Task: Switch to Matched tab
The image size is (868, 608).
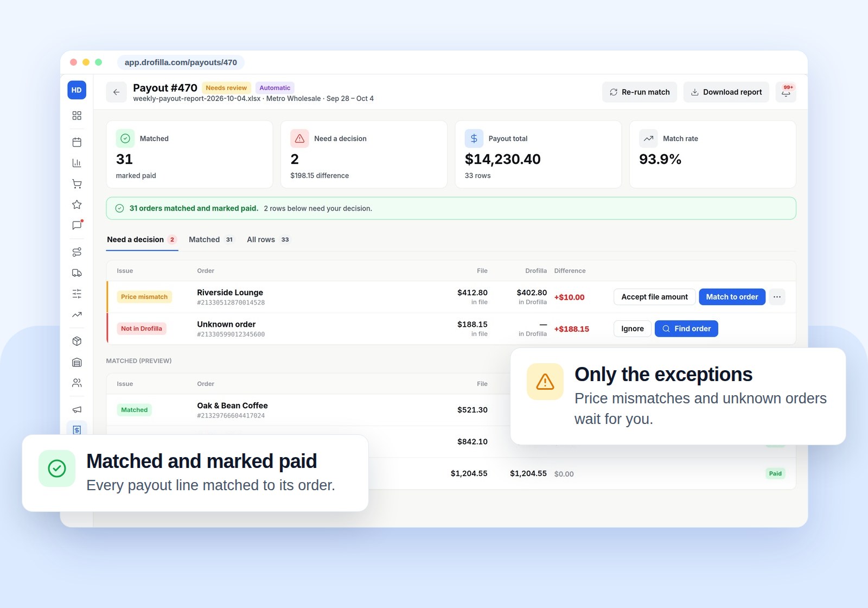Action: click(211, 239)
